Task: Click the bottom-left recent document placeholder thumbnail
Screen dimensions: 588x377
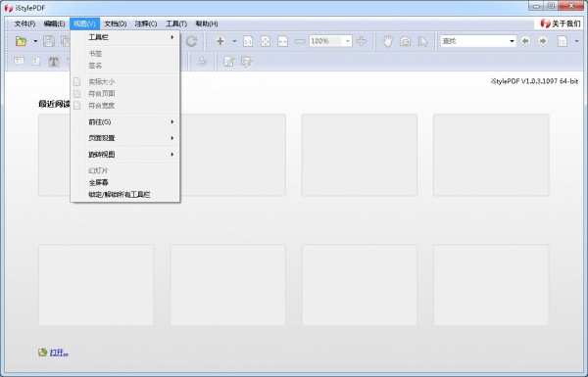Action: pyautogui.click(x=96, y=285)
